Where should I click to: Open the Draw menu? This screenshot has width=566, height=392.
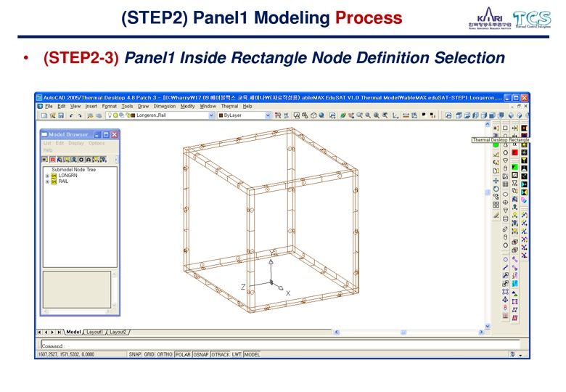[x=143, y=107]
